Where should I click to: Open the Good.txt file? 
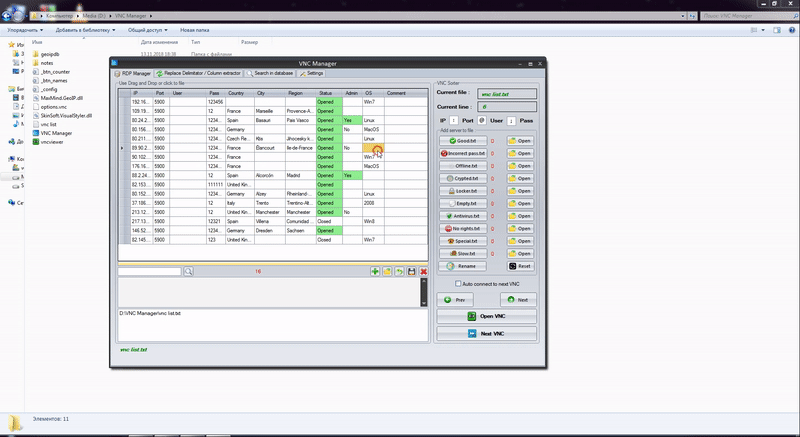(520, 141)
